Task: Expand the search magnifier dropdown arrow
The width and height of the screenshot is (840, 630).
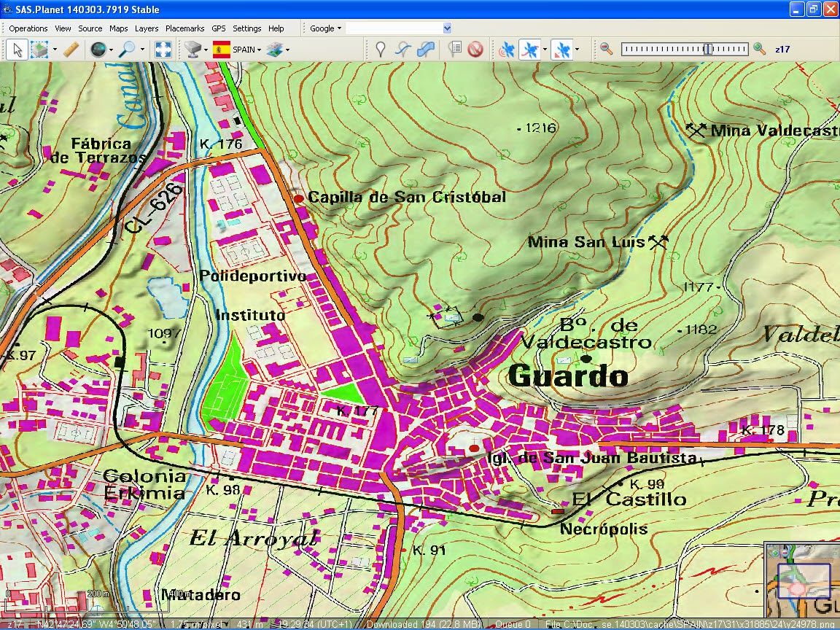Action: 142,50
